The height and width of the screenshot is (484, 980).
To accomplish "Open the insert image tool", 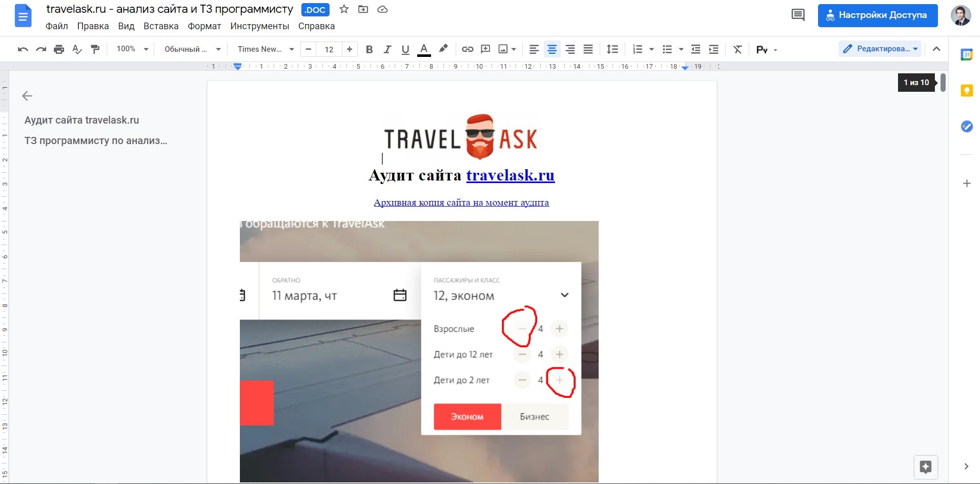I will (x=504, y=49).
